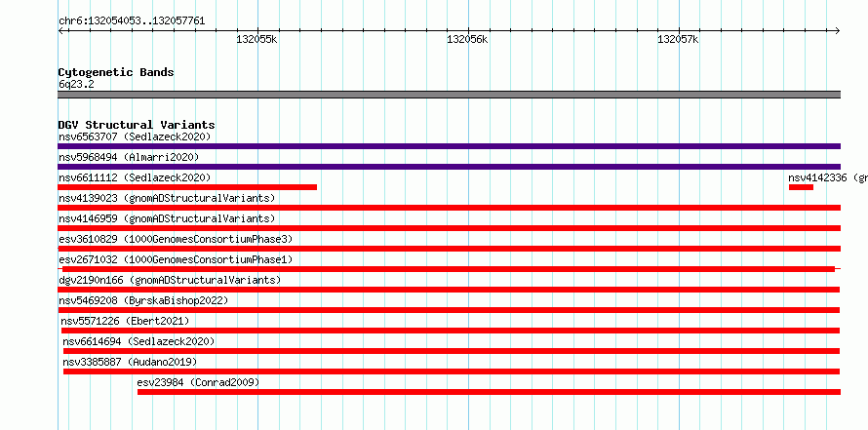Open nsv5469208 (ByrskaBishop2022) label

coord(143,300)
